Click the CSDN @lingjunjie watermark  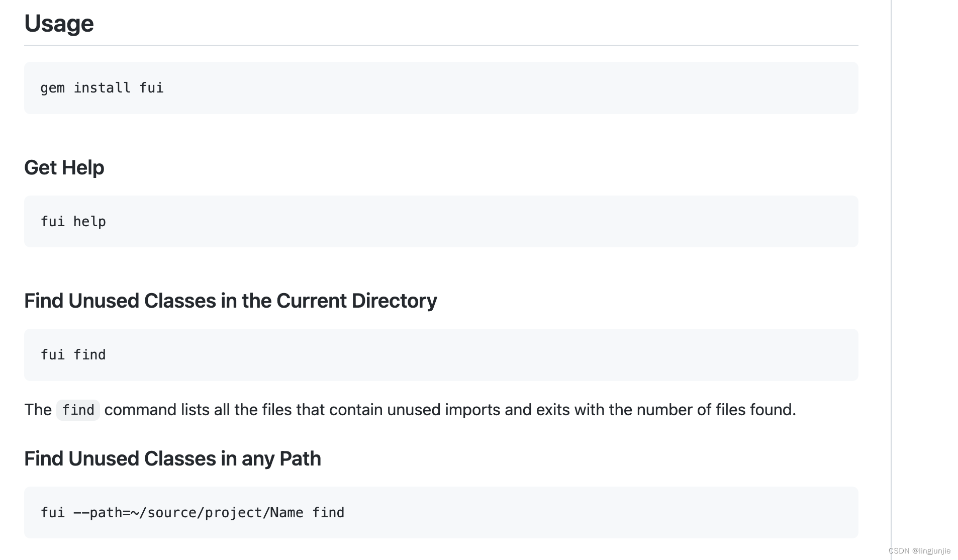[919, 550]
